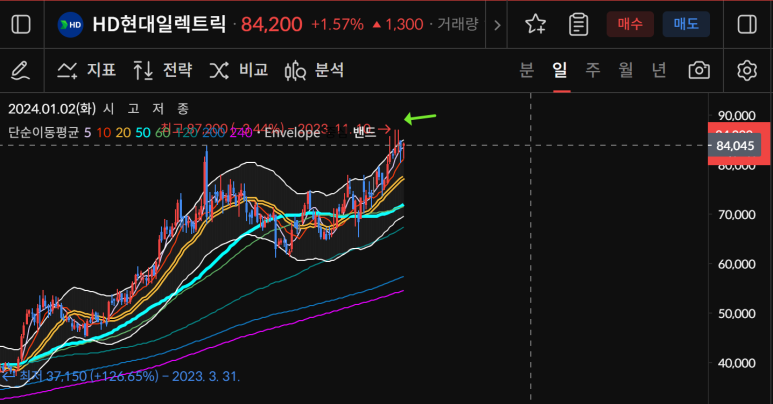Select the drawing pencil tool

[x=20, y=71]
